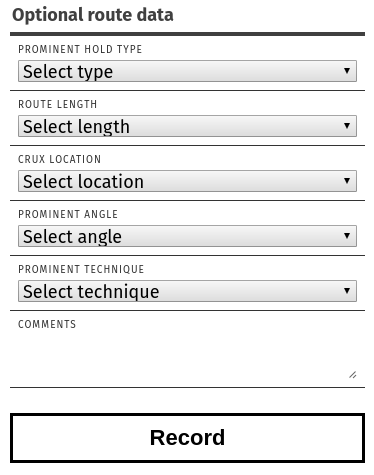
Task: Click the arrow on Select length combo box
Action: click(347, 126)
